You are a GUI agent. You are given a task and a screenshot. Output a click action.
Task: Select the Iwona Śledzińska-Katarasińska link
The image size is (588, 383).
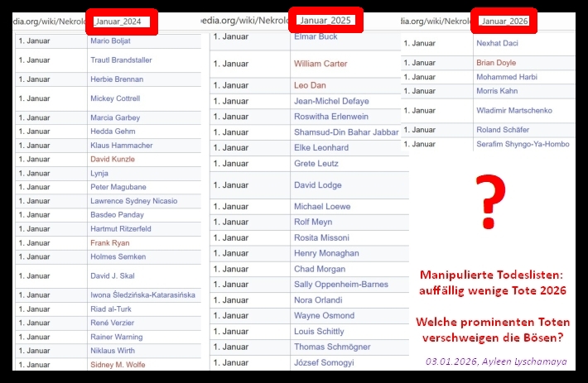click(x=142, y=294)
